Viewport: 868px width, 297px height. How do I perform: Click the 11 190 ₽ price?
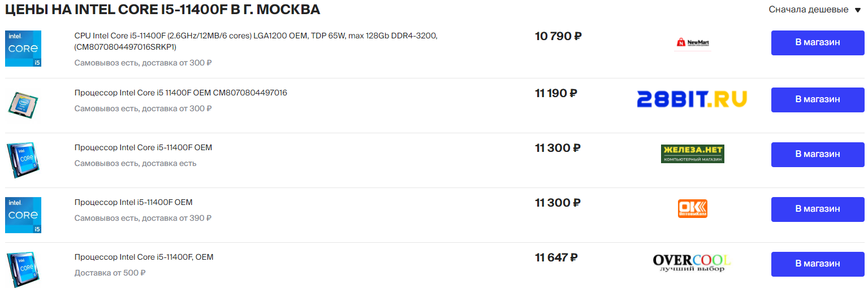point(556,93)
